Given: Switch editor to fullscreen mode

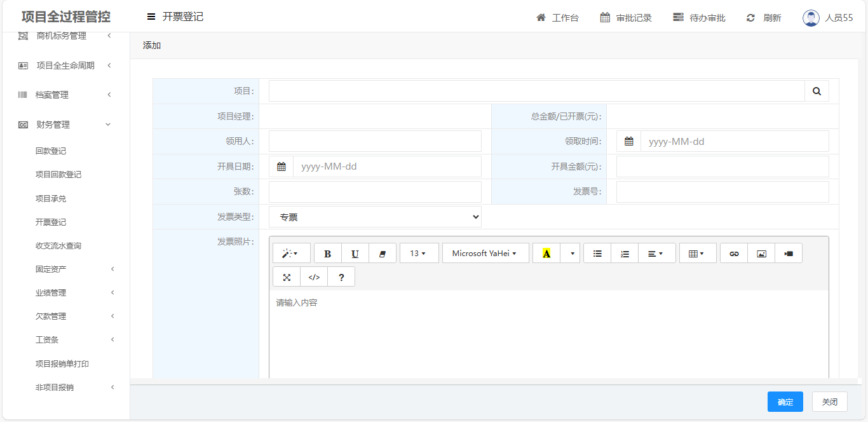Looking at the screenshot, I should pos(287,277).
